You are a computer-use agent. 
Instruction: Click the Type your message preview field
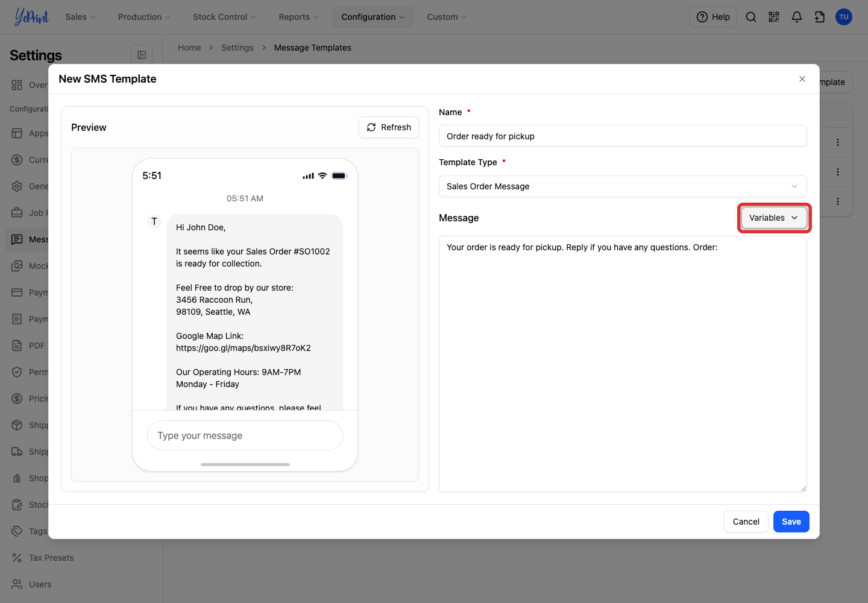tap(245, 435)
